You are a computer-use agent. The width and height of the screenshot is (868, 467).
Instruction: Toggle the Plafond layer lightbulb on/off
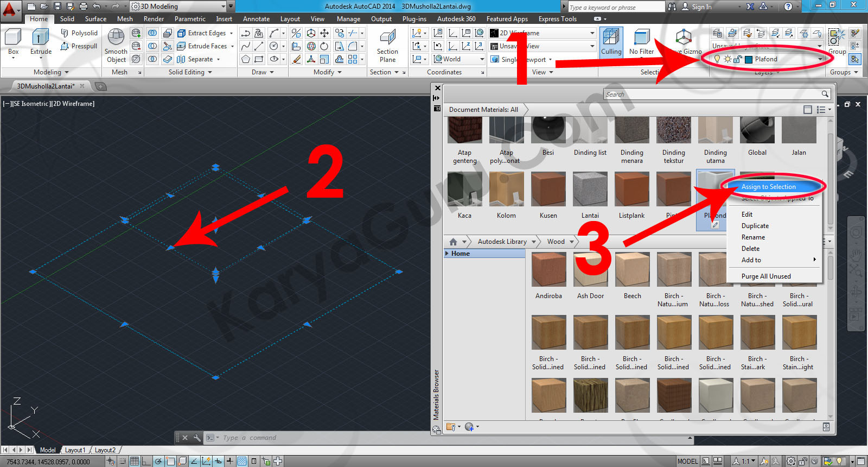pyautogui.click(x=717, y=59)
